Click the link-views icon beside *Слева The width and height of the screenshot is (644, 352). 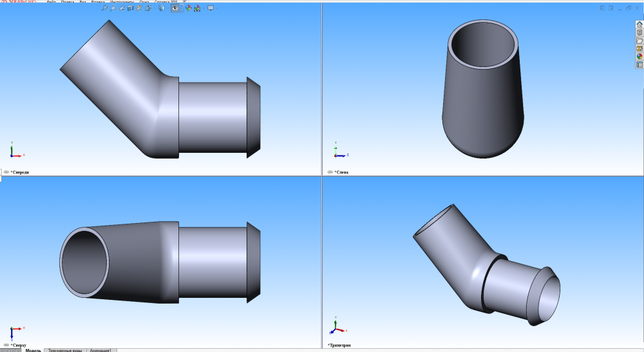click(x=330, y=172)
